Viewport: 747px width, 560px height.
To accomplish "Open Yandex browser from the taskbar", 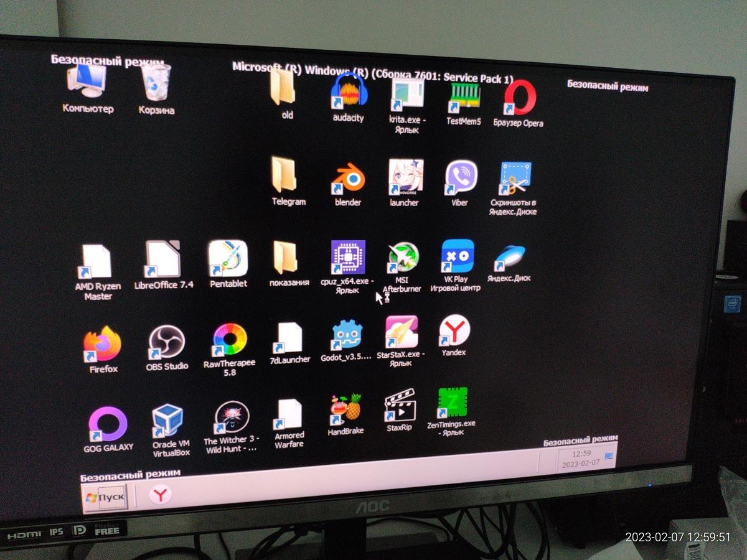I will click(x=161, y=495).
